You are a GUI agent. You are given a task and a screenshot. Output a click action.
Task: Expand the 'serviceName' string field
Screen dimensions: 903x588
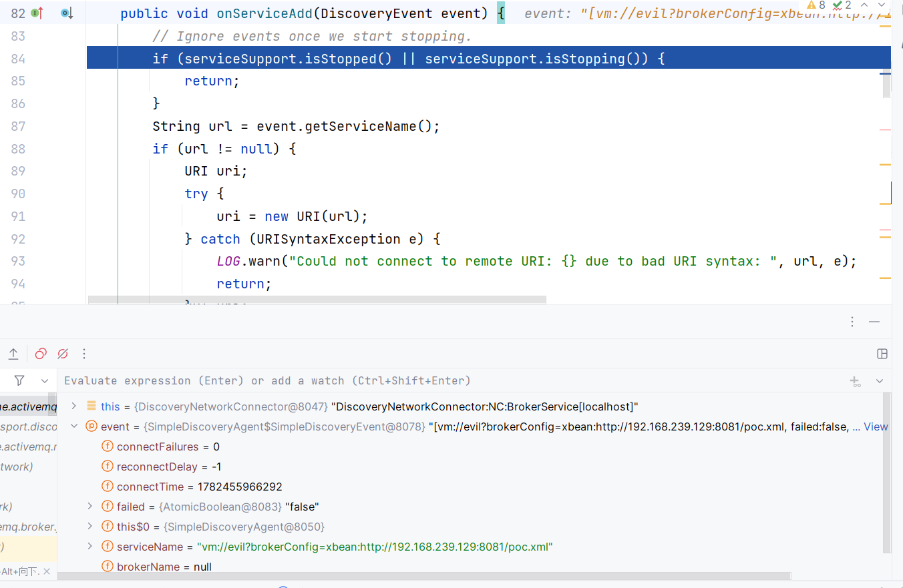(x=90, y=547)
